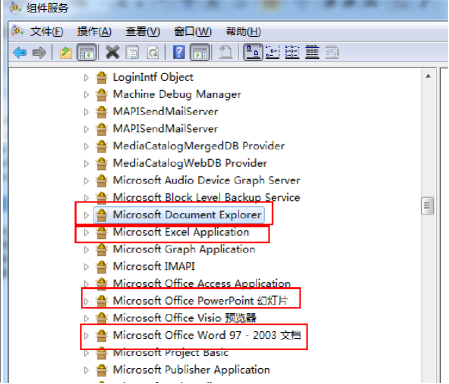The height and width of the screenshot is (384, 449).
Task: Click the Forward arrow toolbar icon
Action: tap(39, 53)
